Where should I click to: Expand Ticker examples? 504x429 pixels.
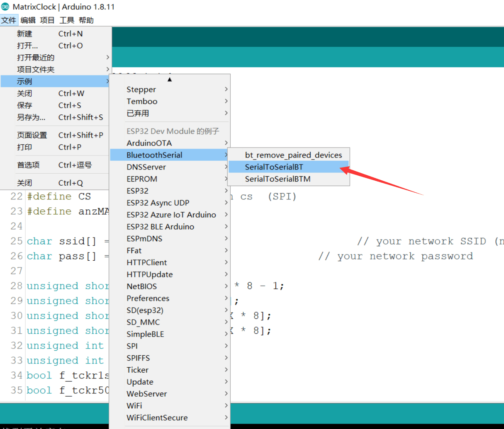point(170,370)
